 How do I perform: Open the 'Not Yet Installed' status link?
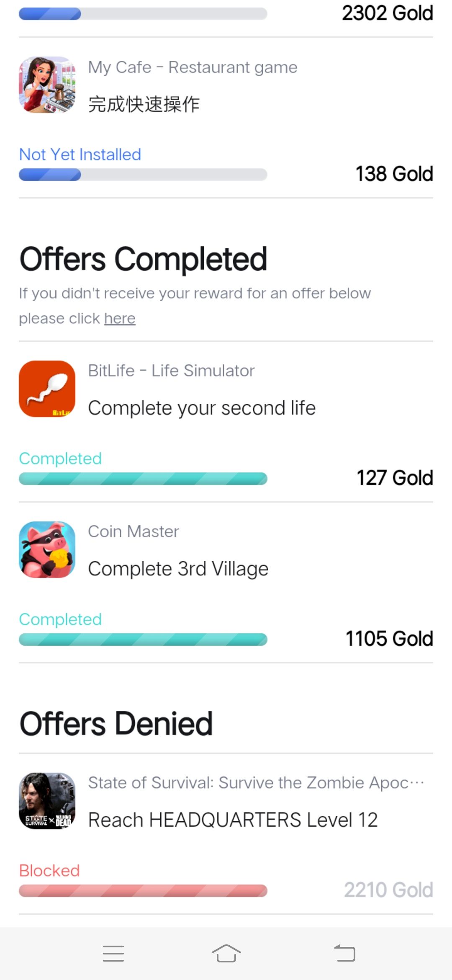tap(80, 155)
